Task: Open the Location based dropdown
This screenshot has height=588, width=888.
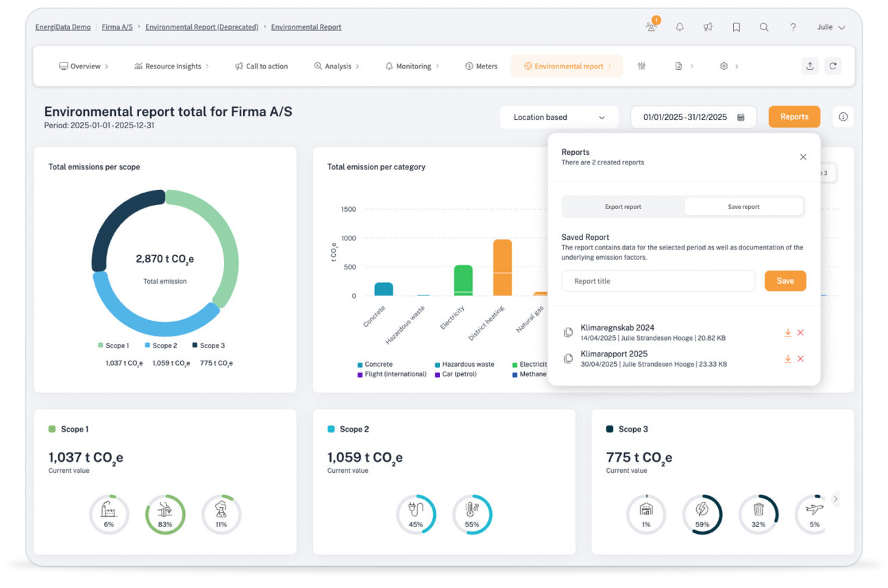Action: point(558,117)
